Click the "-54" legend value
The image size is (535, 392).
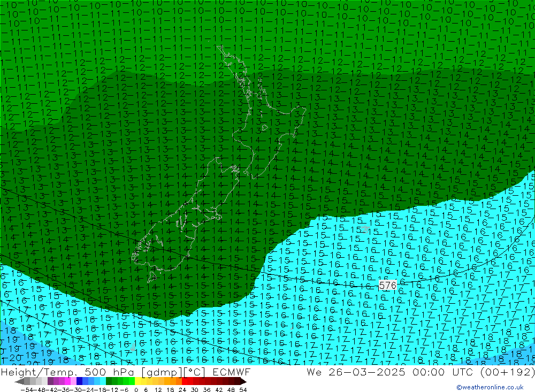point(27,390)
